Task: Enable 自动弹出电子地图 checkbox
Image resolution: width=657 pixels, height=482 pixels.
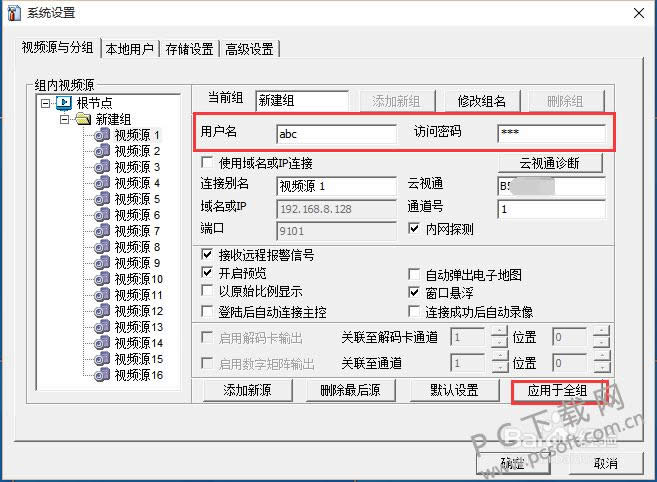Action: click(416, 274)
